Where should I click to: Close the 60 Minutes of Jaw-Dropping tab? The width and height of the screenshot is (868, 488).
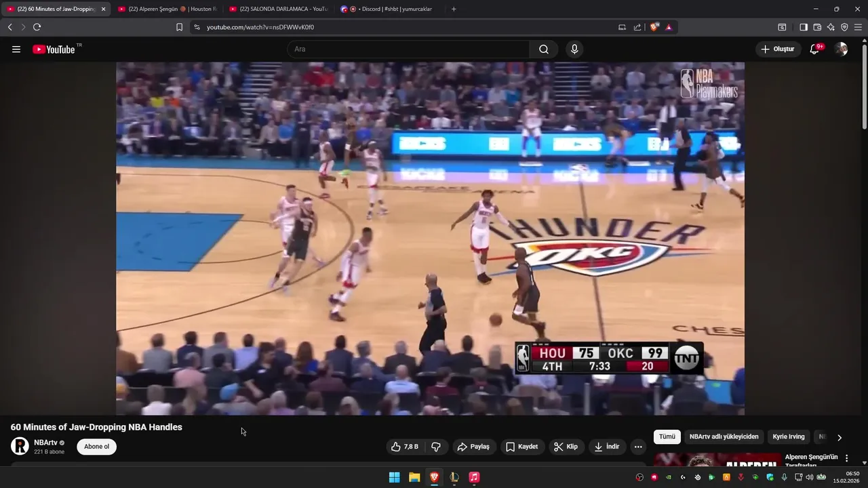click(x=103, y=9)
